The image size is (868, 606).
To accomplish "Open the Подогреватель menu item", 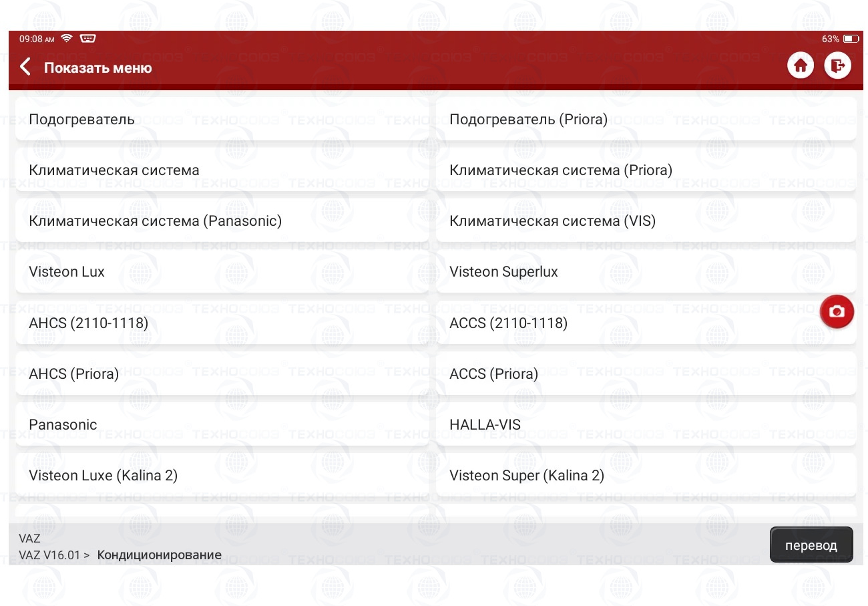I will 222,120.
